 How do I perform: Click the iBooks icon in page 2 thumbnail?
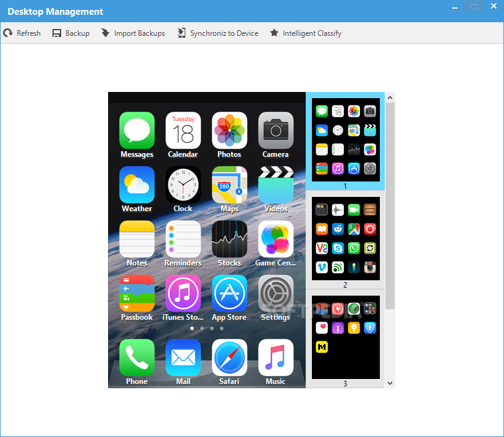coord(322,229)
